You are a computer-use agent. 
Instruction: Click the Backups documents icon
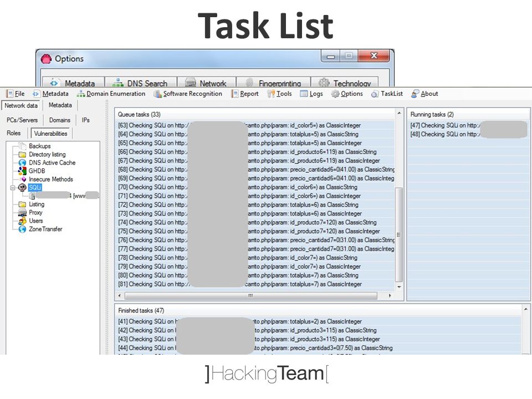click(x=22, y=146)
